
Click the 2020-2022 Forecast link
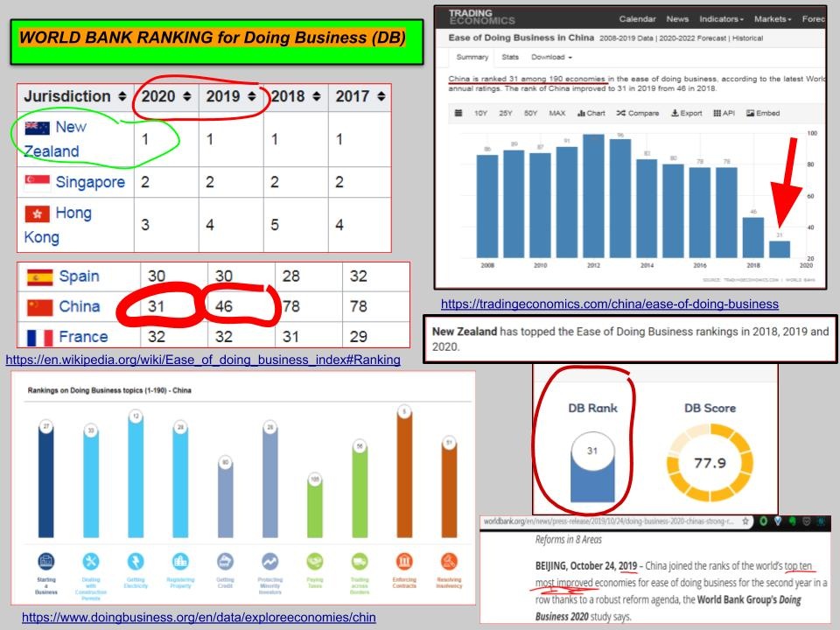(693, 38)
